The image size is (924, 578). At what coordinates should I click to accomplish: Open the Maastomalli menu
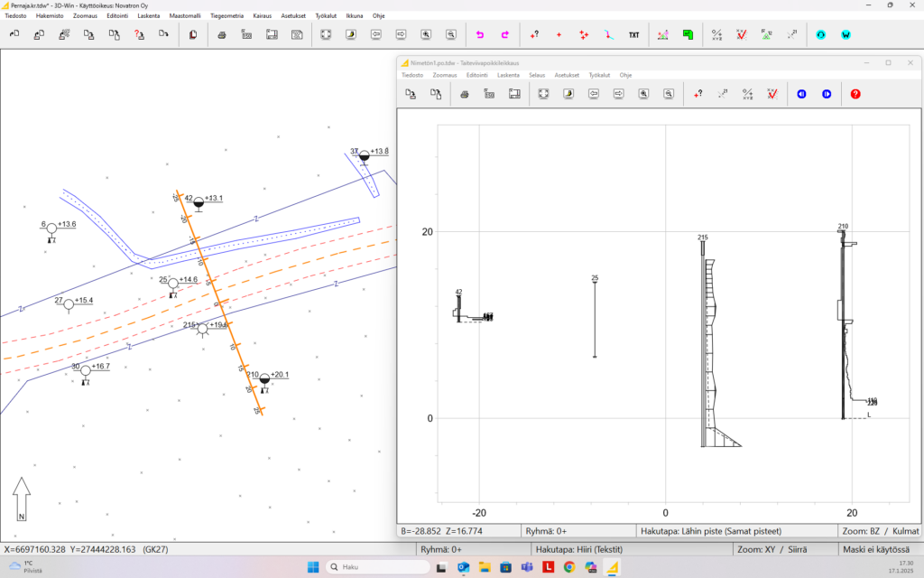(184, 15)
